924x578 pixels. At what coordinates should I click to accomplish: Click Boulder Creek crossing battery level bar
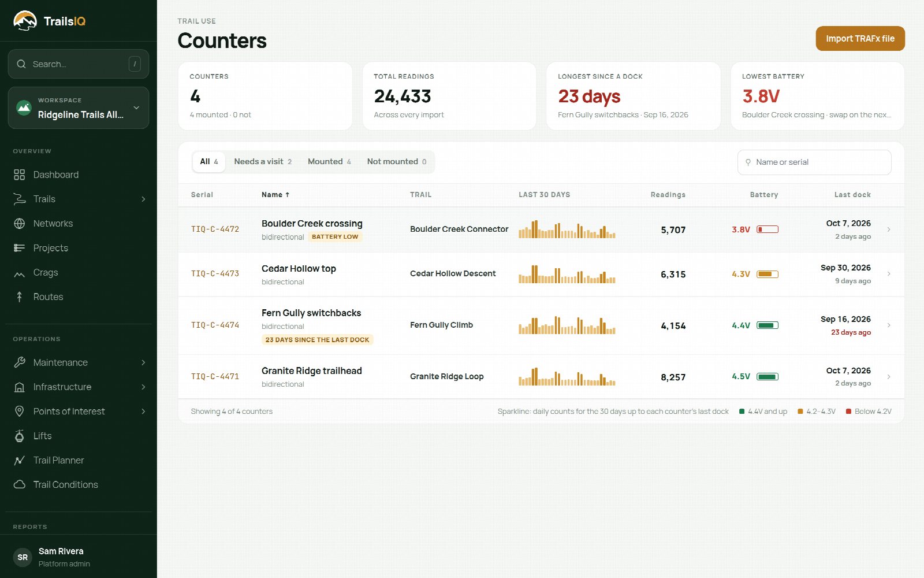(x=767, y=229)
